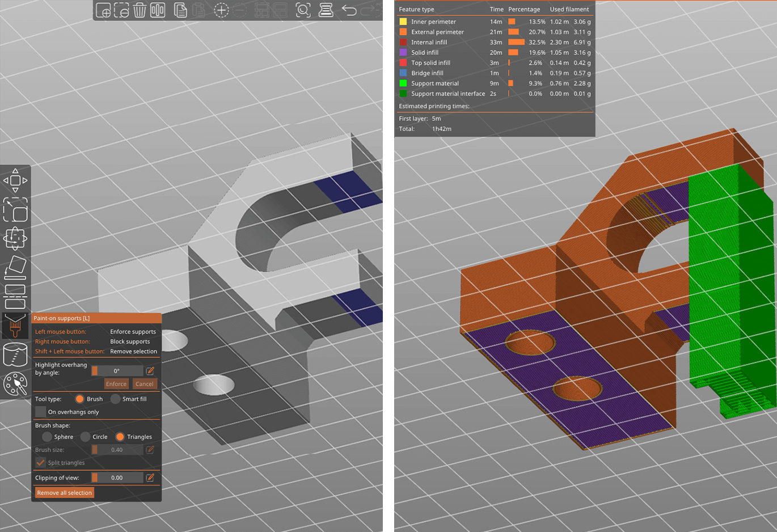Activate the Scale gizmo tool
Screen dimensions: 777x532
pos(15,209)
